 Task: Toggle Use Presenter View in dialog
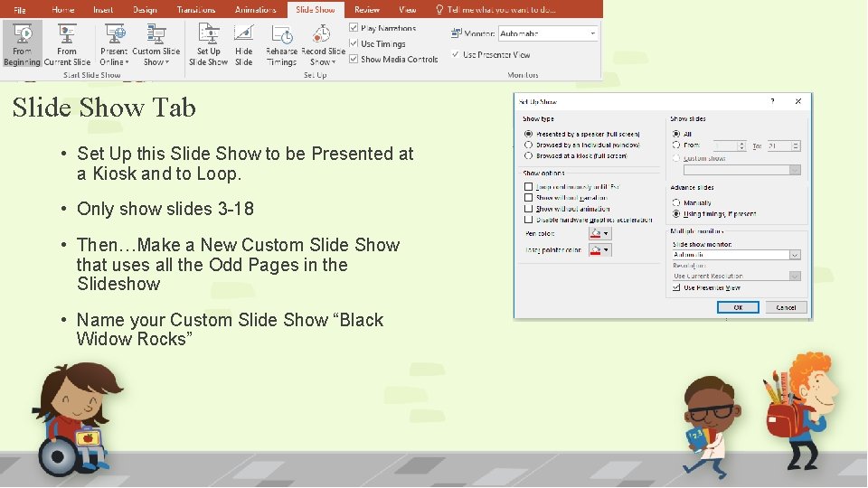point(676,287)
